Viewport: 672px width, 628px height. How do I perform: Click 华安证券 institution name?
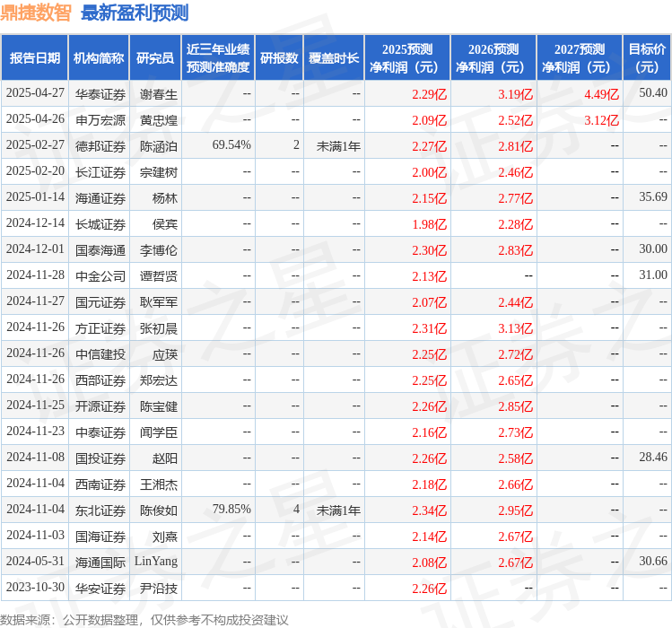click(100, 589)
